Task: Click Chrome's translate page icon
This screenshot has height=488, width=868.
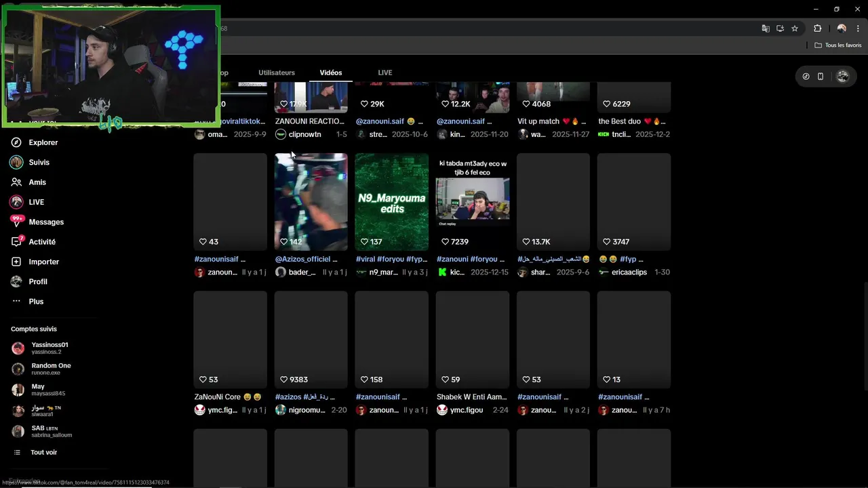Action: (x=766, y=28)
